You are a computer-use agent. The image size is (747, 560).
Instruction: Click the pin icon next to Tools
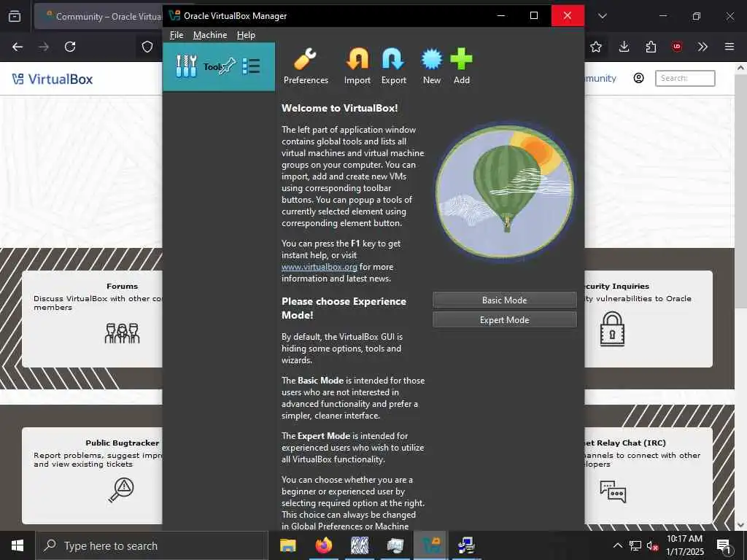(x=227, y=66)
